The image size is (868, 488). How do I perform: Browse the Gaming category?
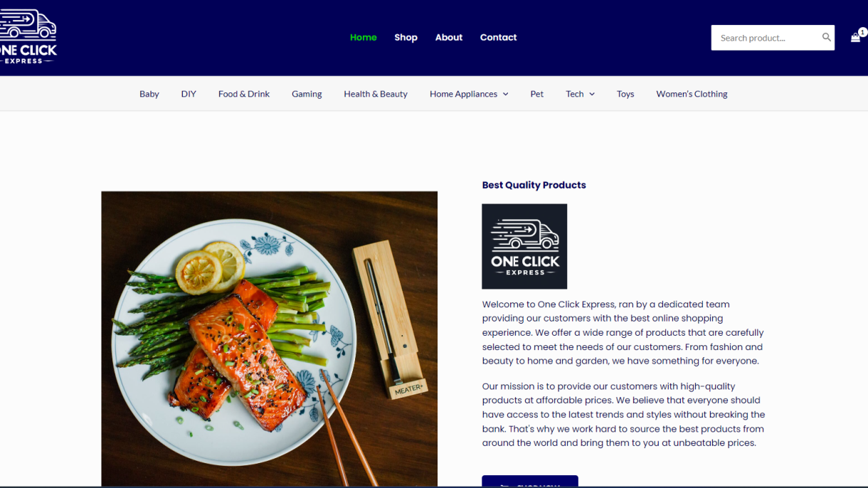coord(307,94)
